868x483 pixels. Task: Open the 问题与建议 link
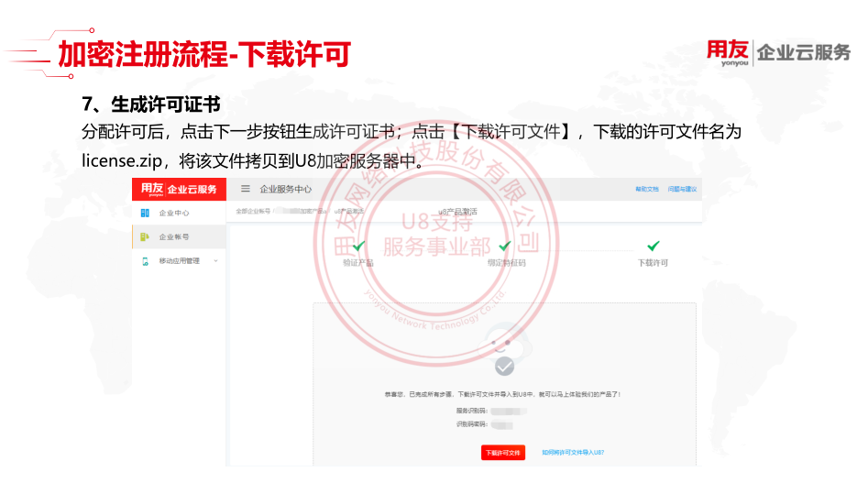click(682, 189)
